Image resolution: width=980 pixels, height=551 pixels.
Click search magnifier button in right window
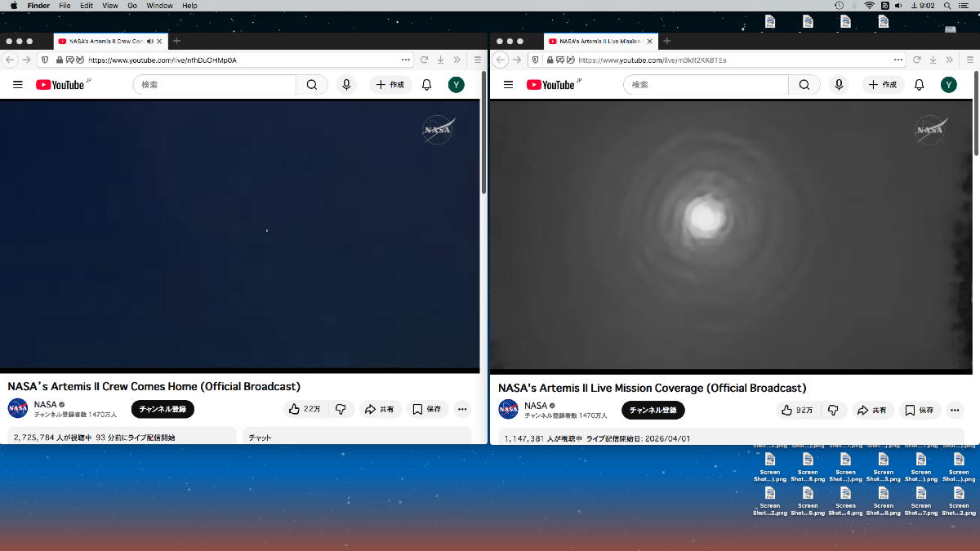click(x=804, y=85)
